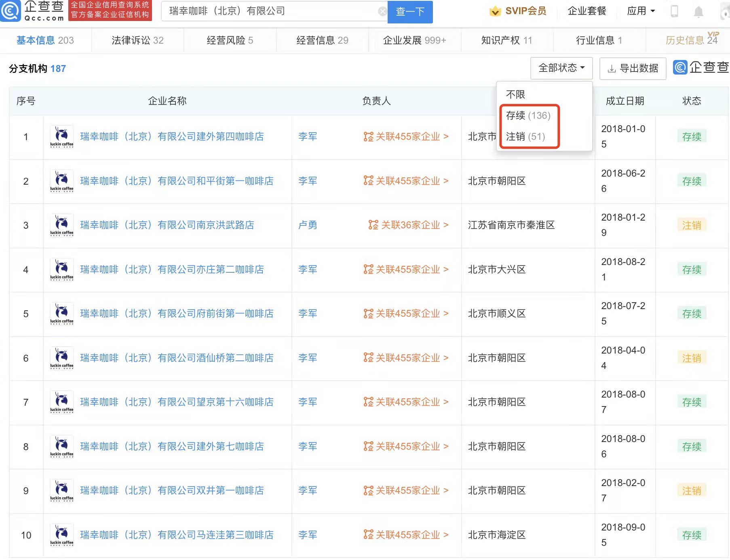Image resolution: width=730 pixels, height=560 pixels.
Task: Switch to 知识产权 tab
Action: coord(506,40)
